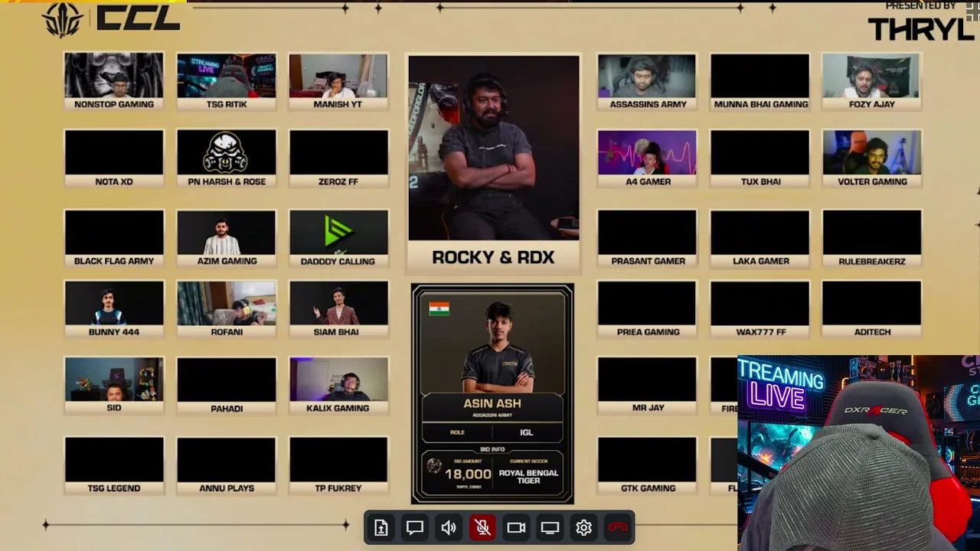
Task: Select the Fozy Ajay video tile
Action: [872, 81]
